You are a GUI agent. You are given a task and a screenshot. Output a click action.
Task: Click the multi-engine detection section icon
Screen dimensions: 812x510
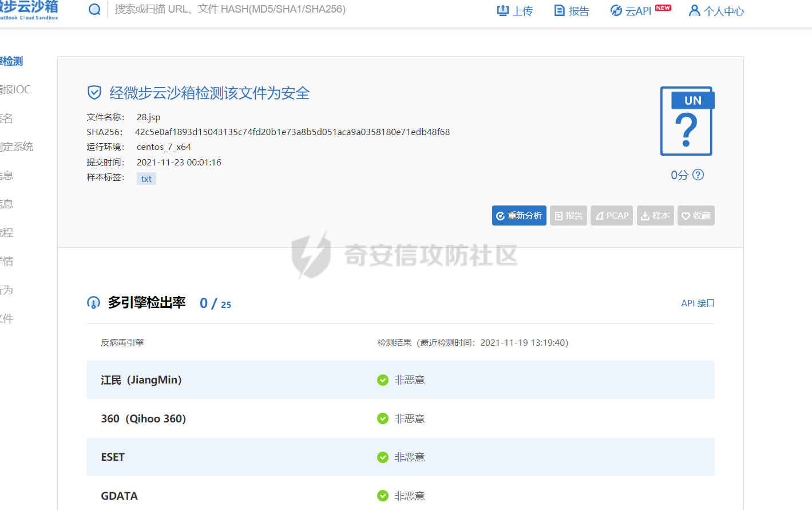[x=93, y=303]
